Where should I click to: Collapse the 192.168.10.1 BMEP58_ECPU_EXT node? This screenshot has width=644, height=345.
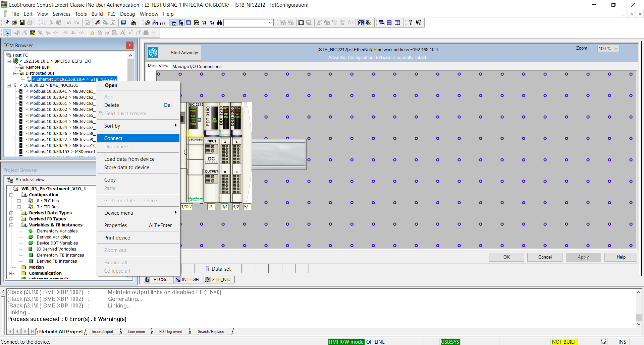[9, 61]
